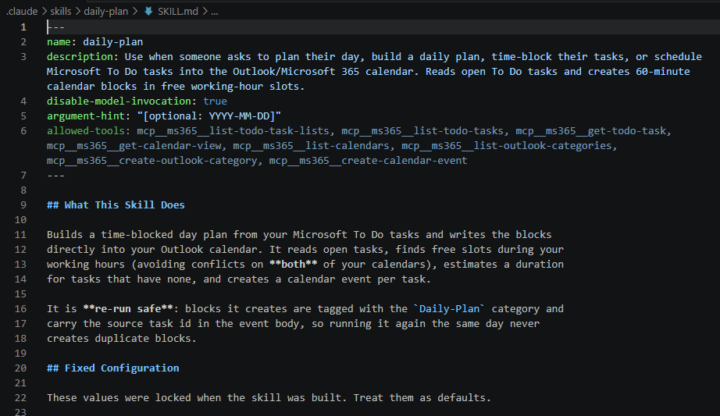This screenshot has width=720, height=416.
Task: Click 'mcp__ms365__list-calendars' tool name
Action: tap(311, 146)
